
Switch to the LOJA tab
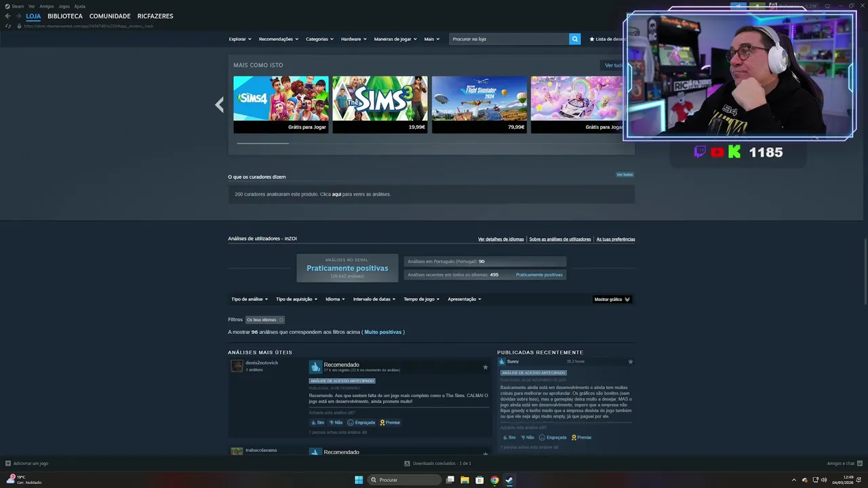33,16
